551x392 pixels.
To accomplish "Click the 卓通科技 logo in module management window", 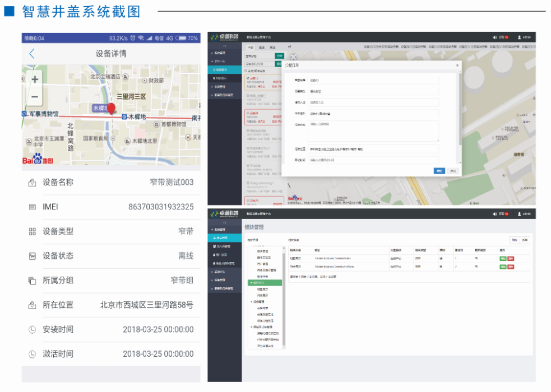I will click(x=225, y=214).
